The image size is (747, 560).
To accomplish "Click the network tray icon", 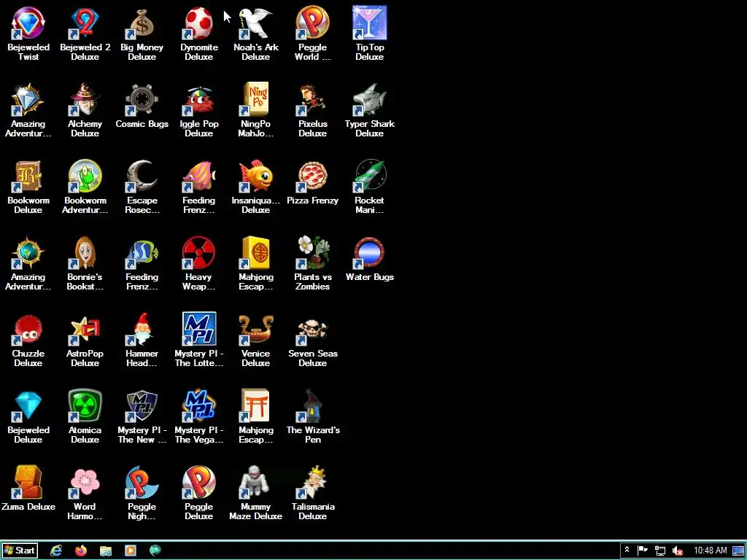I will coord(659,551).
